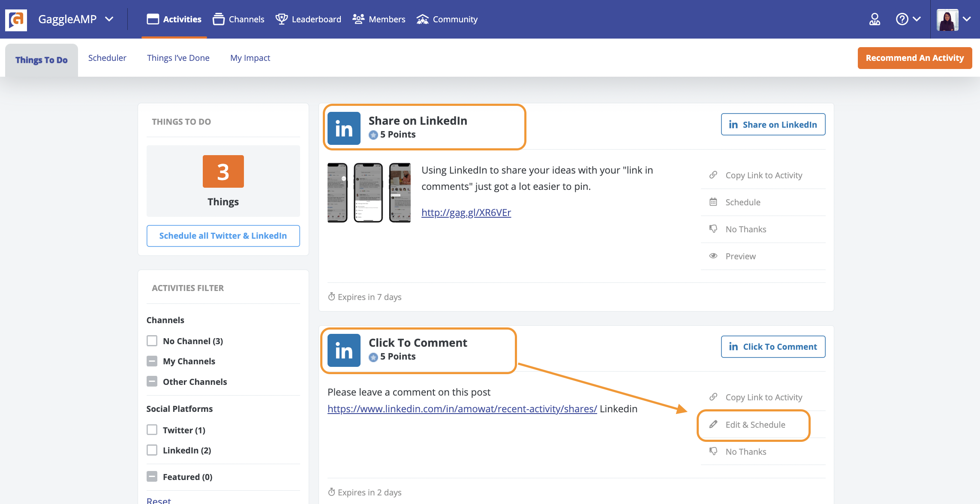980x504 pixels.
Task: Toggle the No Channel (3) checkbox
Action: pyautogui.click(x=152, y=341)
